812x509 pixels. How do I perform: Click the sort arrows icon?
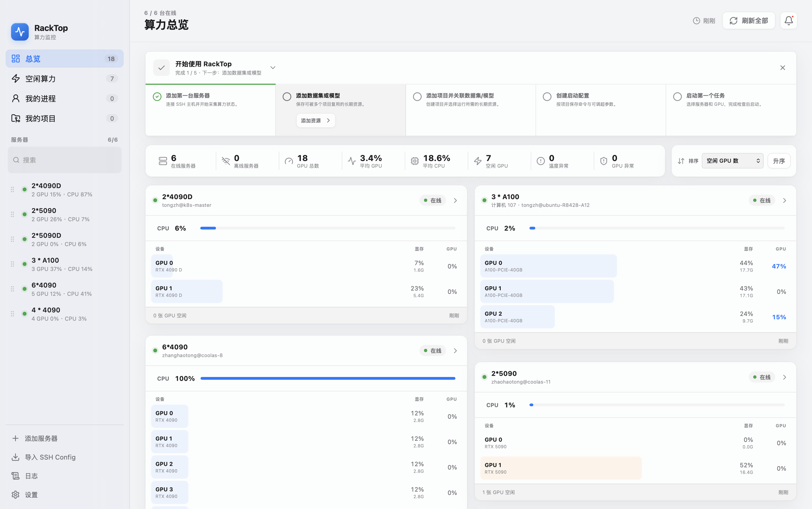(681, 161)
